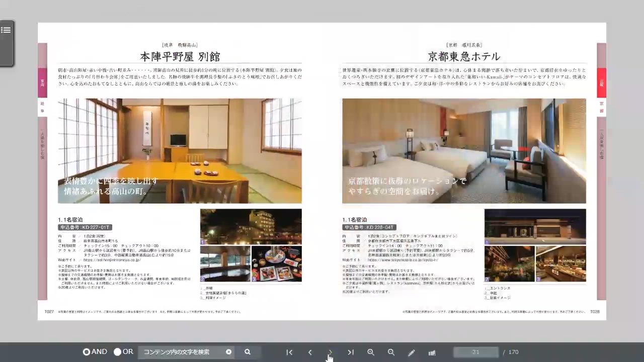The width and height of the screenshot is (644, 362).
Task: Zoom in on the catalog pages
Action: 371,352
